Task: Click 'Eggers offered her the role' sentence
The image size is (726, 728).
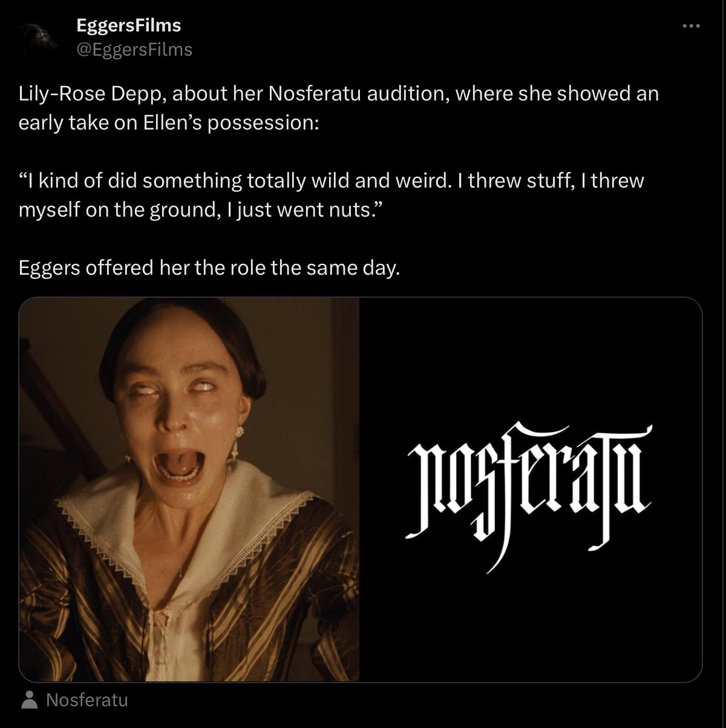Action: point(209,267)
